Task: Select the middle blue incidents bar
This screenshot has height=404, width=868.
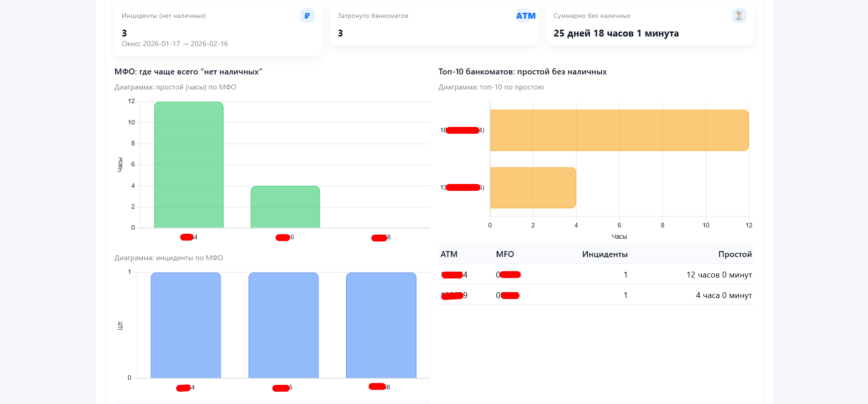Action: (283, 325)
